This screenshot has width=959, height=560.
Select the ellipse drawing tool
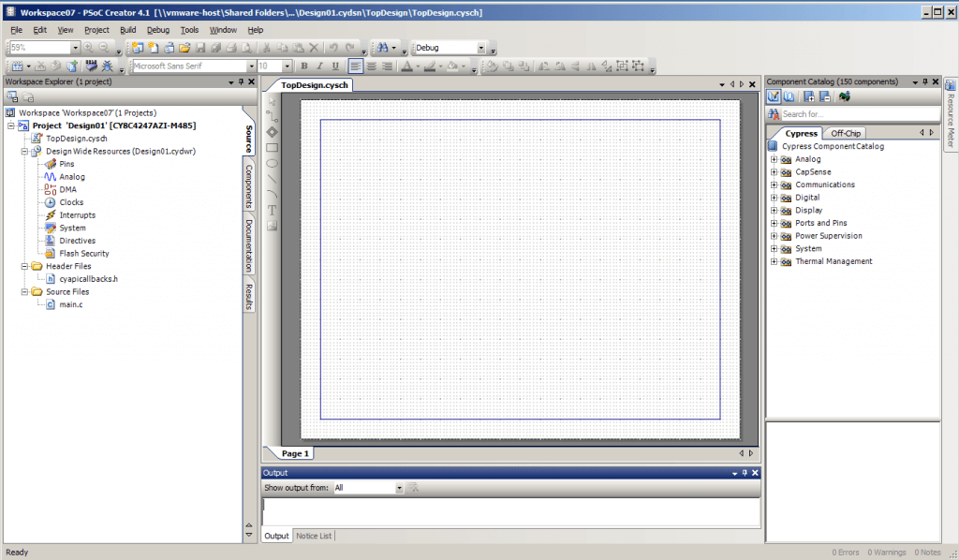tap(273, 163)
